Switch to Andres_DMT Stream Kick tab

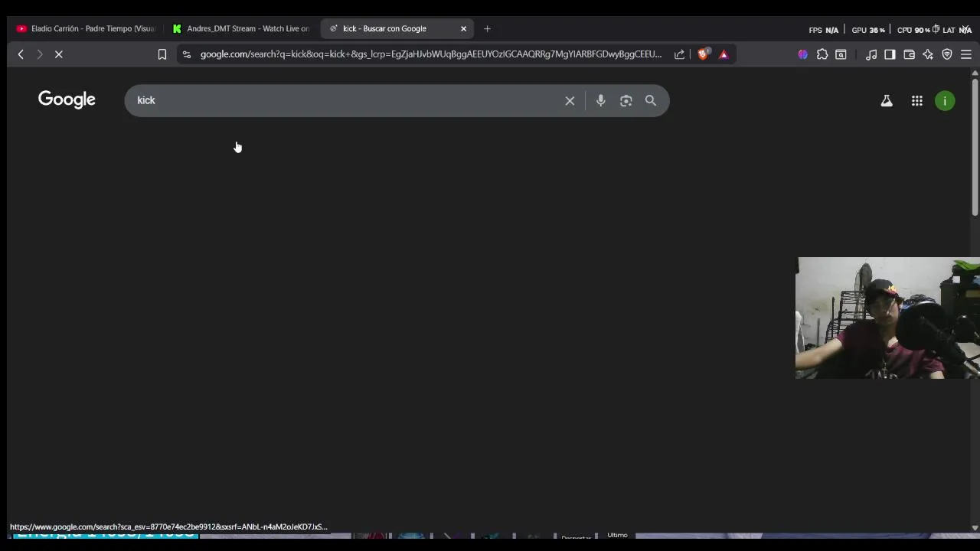(241, 28)
